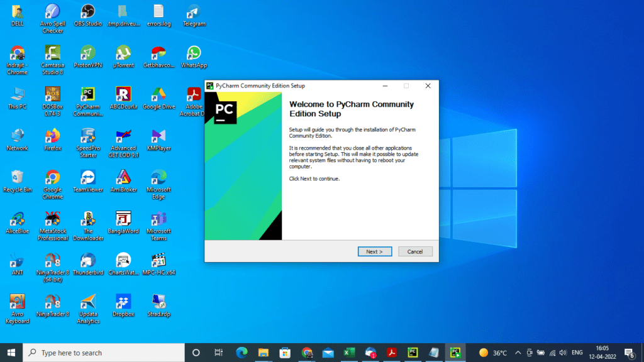The width and height of the screenshot is (644, 362).
Task: Select the PyCharm Community desktop shortcut
Action: click(x=88, y=102)
